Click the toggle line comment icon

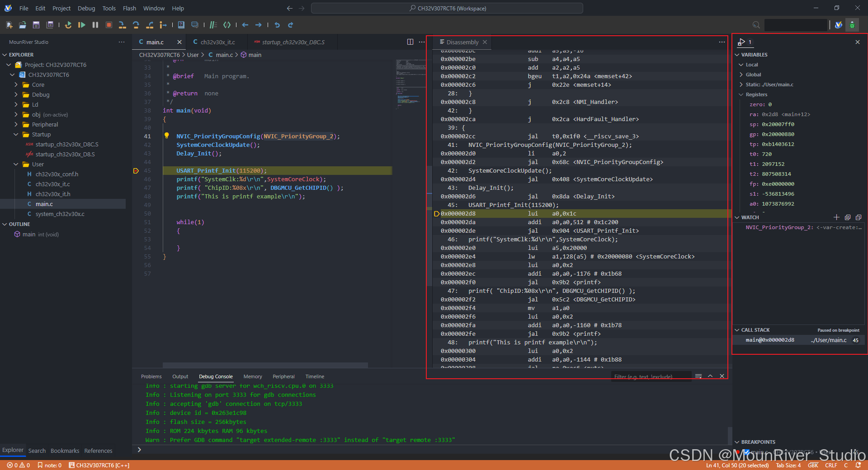coord(213,25)
